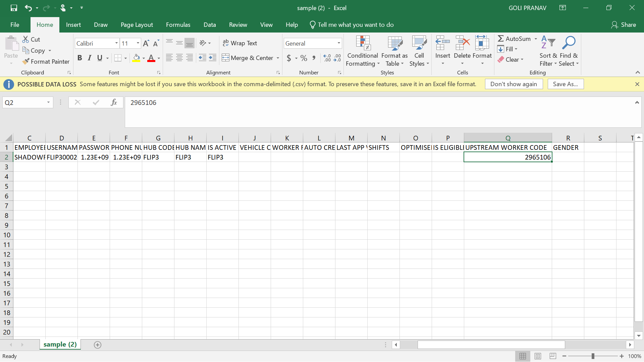Click Decrease Decimal icon

[337, 58]
